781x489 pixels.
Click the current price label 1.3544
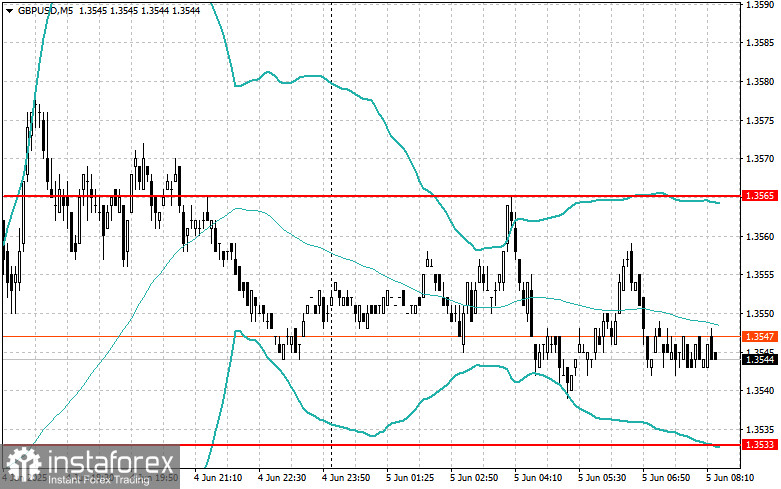pos(760,360)
